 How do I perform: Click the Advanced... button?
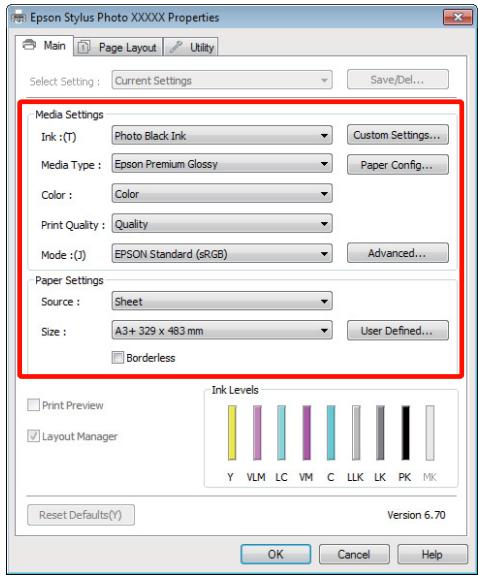(x=398, y=253)
